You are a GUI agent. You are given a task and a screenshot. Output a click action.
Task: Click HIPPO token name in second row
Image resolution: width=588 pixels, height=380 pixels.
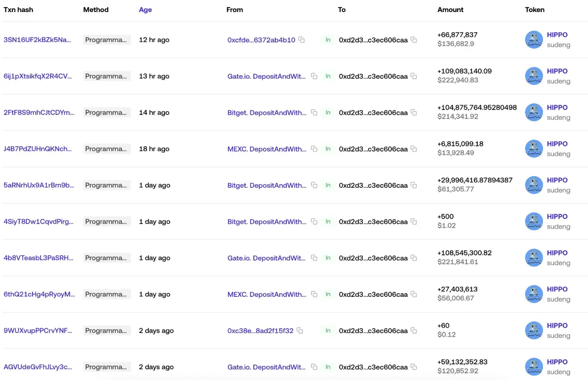pos(557,71)
